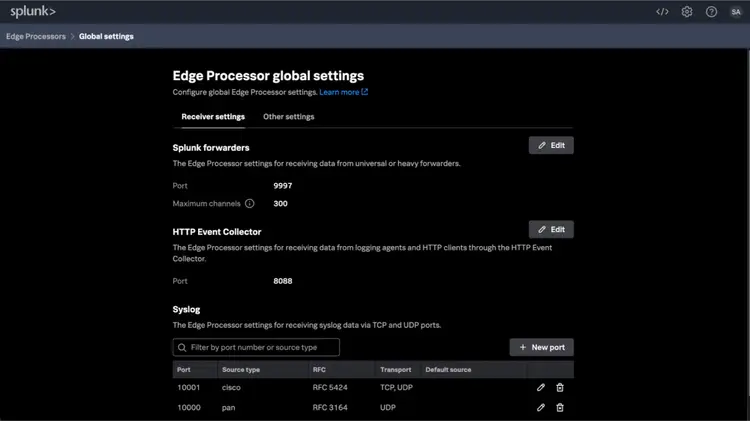Switch to the Other settings tab

point(288,117)
